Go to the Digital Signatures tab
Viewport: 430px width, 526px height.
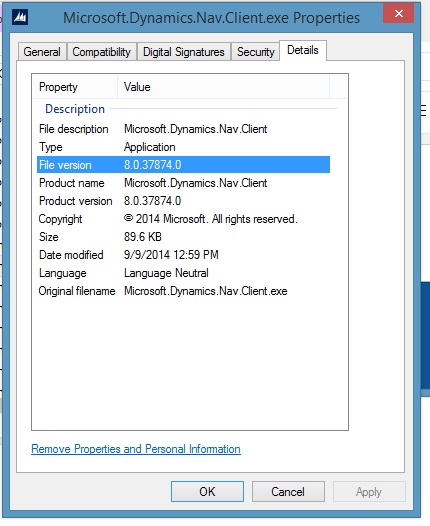pyautogui.click(x=183, y=52)
